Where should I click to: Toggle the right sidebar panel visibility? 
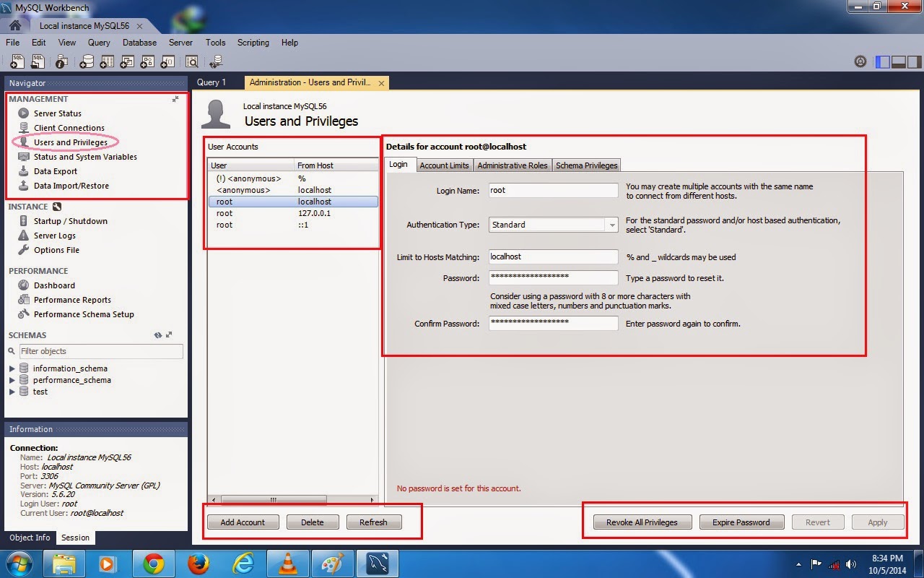[x=914, y=62]
